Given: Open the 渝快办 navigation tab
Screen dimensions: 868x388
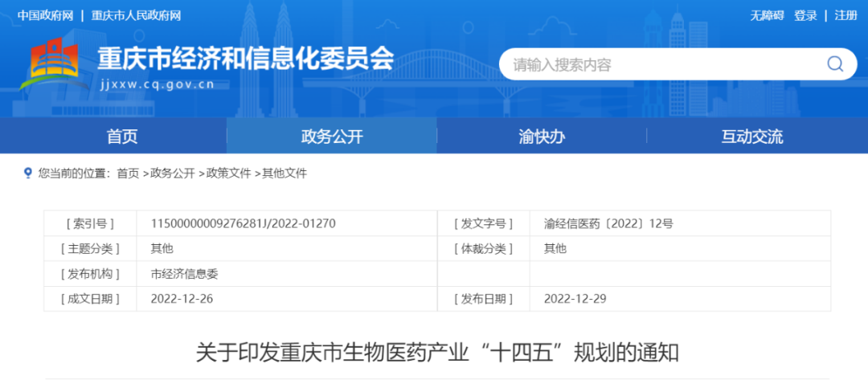Looking at the screenshot, I should (542, 136).
